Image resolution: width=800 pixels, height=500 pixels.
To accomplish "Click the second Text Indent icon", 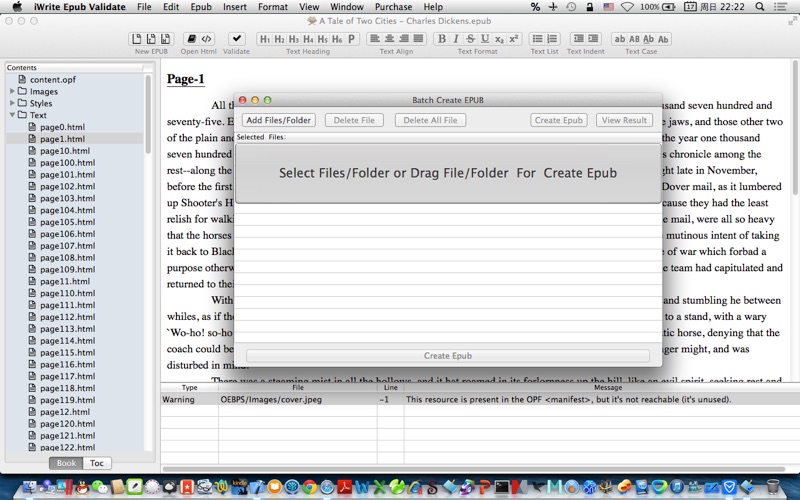I will coord(593,39).
